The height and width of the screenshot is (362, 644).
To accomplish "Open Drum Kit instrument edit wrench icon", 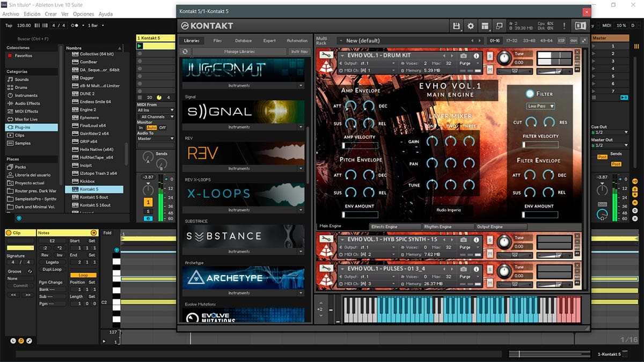I will point(326,55).
